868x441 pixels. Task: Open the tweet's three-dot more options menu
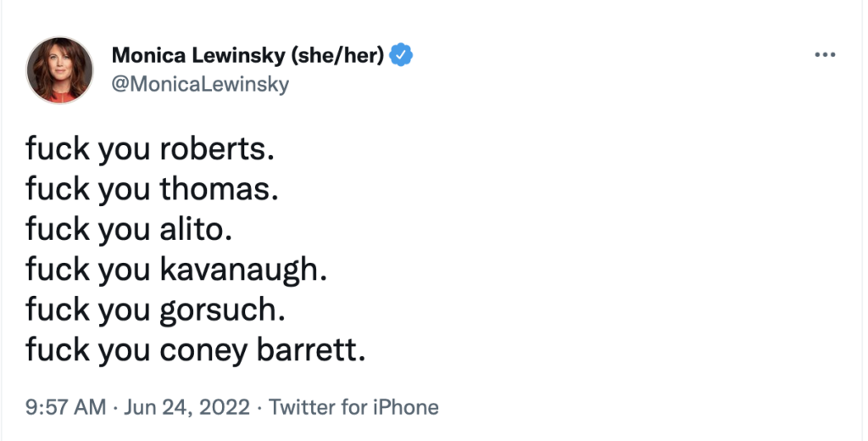click(824, 56)
